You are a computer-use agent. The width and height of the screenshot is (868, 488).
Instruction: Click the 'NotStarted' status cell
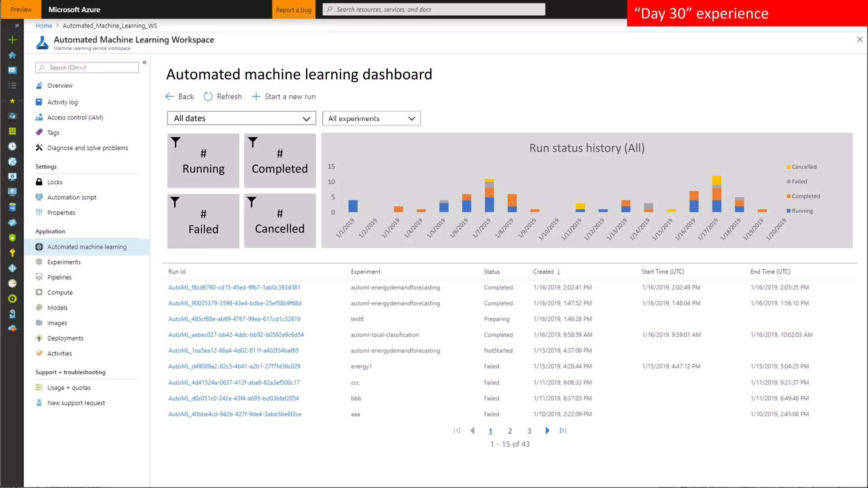tap(498, 351)
